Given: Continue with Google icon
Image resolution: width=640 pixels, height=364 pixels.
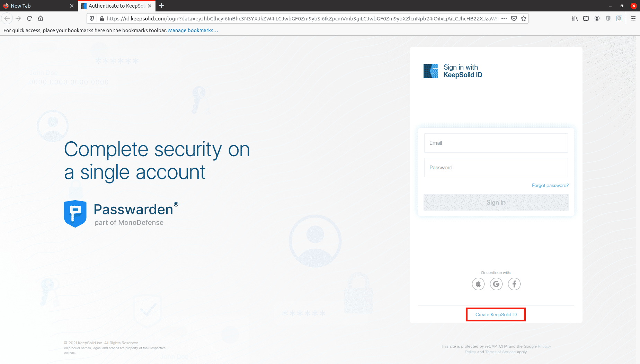Looking at the screenshot, I should [x=496, y=284].
